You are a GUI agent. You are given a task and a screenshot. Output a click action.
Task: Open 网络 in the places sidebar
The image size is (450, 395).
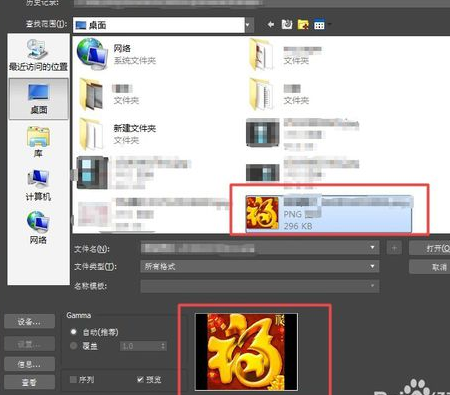coord(38,228)
